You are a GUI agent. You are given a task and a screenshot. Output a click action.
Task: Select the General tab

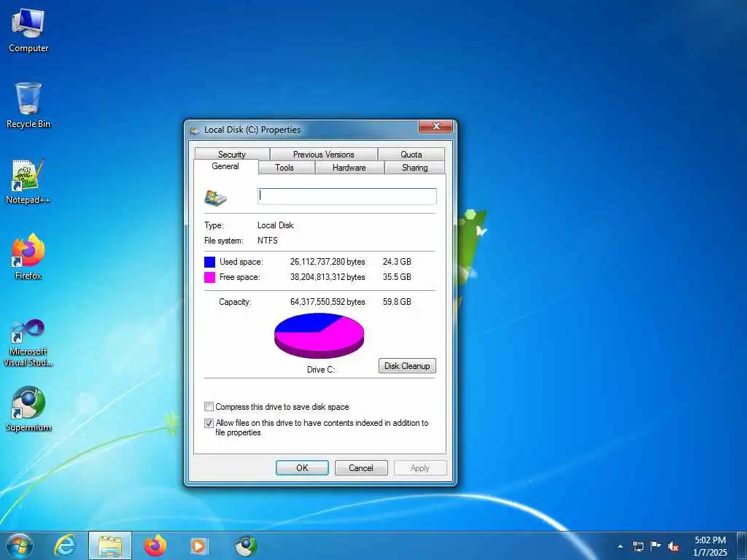tap(225, 166)
